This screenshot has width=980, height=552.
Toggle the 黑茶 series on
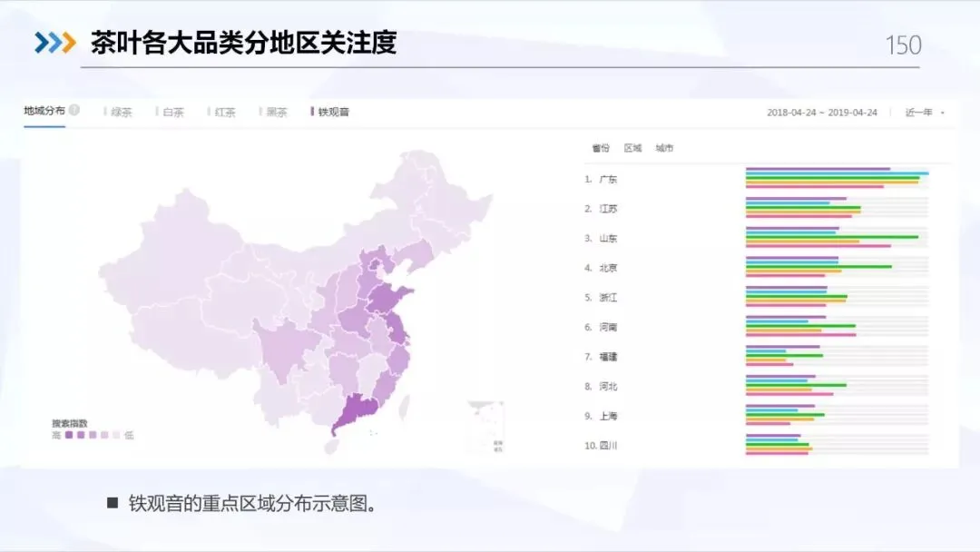[274, 112]
